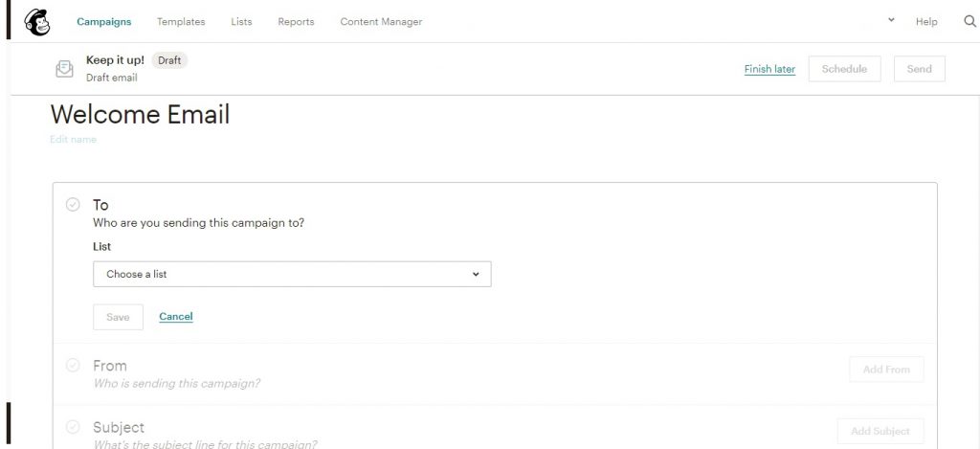The height and width of the screenshot is (449, 980).
Task: Click the Subject section checkmark circle
Action: 73,427
